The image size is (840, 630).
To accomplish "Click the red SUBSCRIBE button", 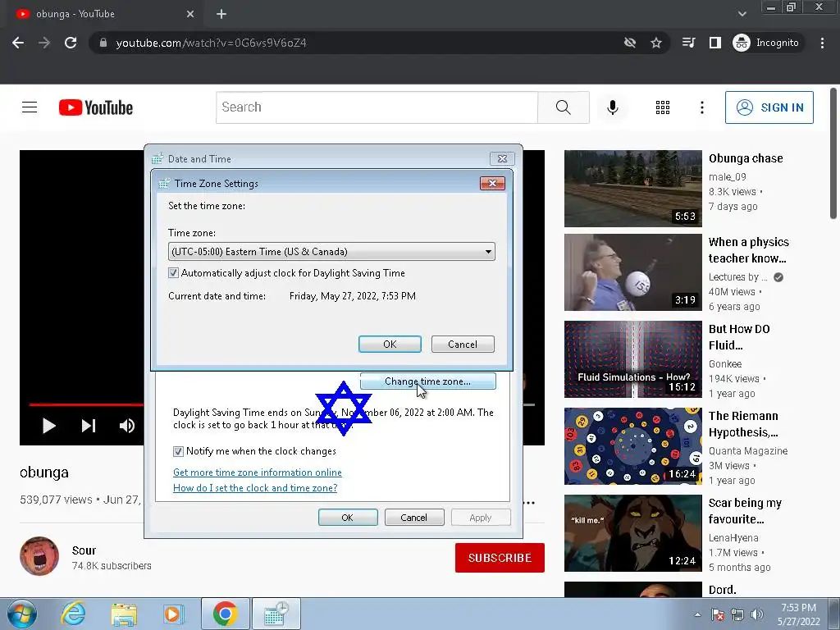I will 500,558.
